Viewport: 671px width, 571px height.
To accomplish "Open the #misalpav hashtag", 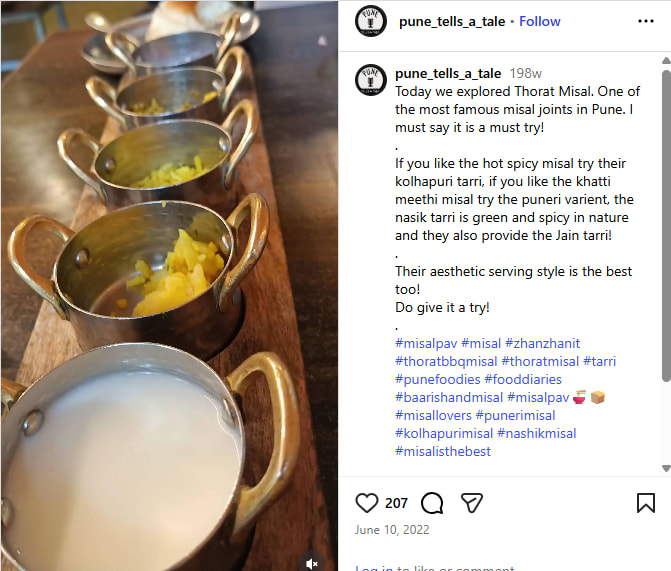I will coord(426,343).
